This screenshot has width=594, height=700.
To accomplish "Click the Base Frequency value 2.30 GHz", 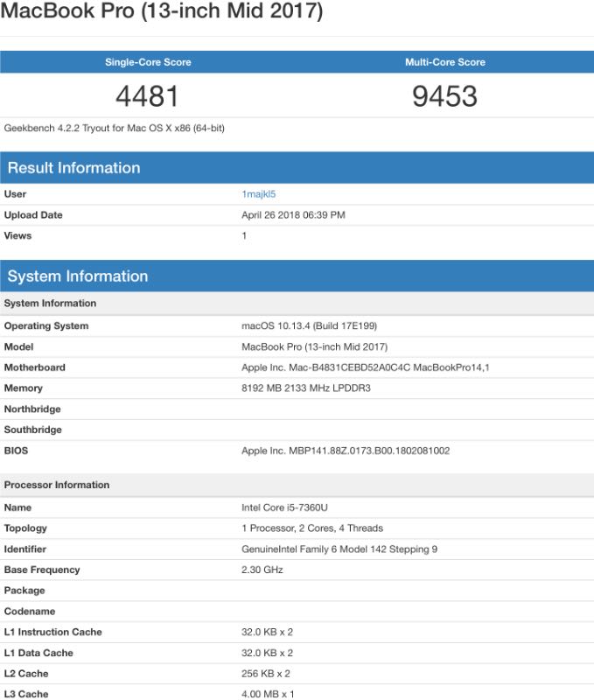I will (262, 570).
